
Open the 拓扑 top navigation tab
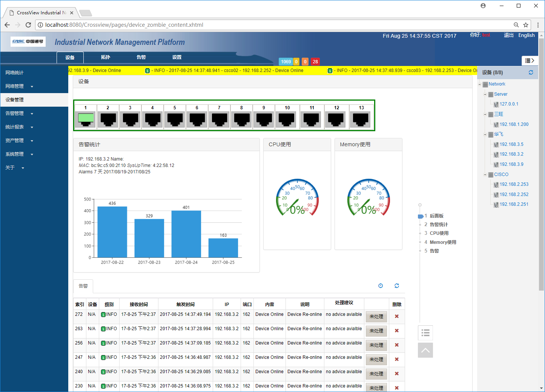pyautogui.click(x=106, y=57)
